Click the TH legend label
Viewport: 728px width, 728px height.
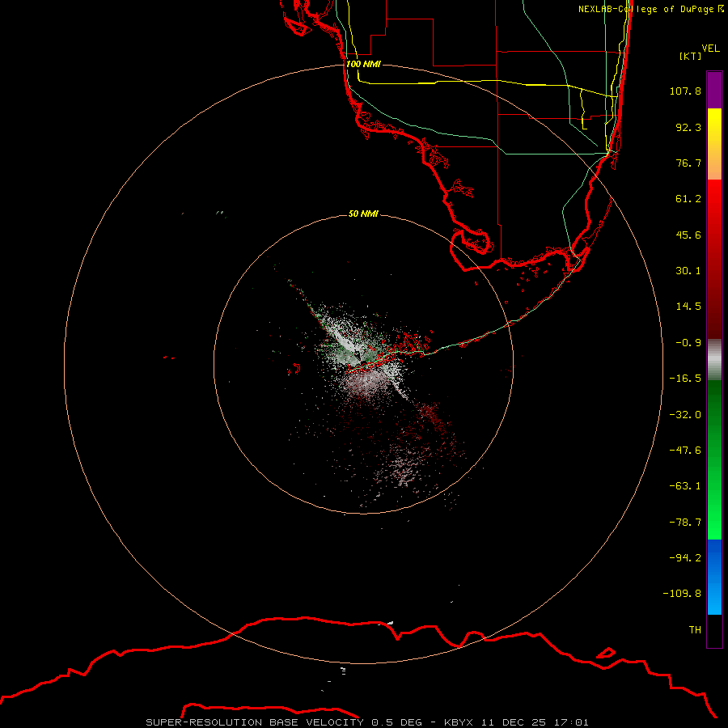695,630
